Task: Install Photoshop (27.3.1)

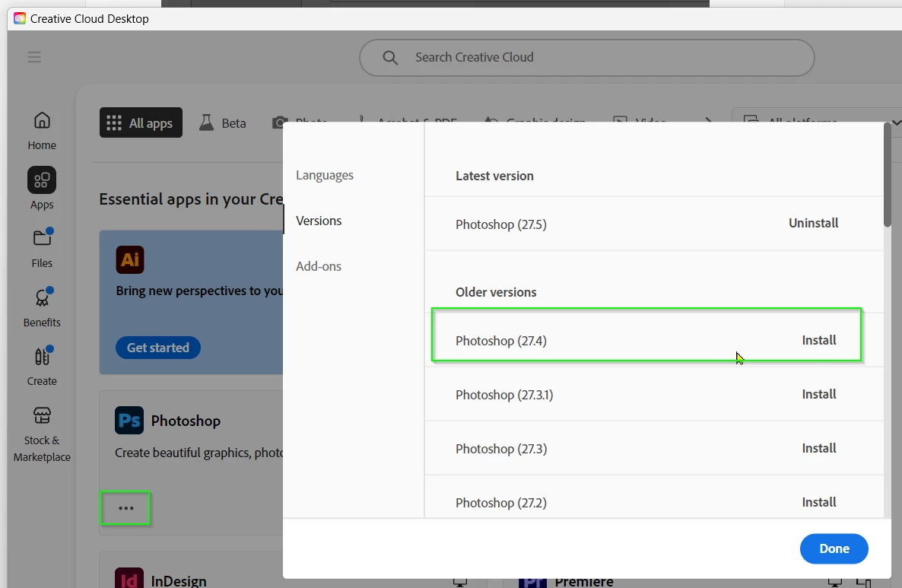Action: click(x=819, y=394)
